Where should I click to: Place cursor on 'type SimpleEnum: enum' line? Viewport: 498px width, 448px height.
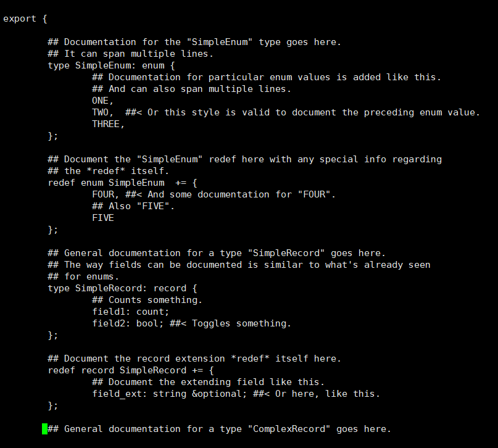[111, 65]
